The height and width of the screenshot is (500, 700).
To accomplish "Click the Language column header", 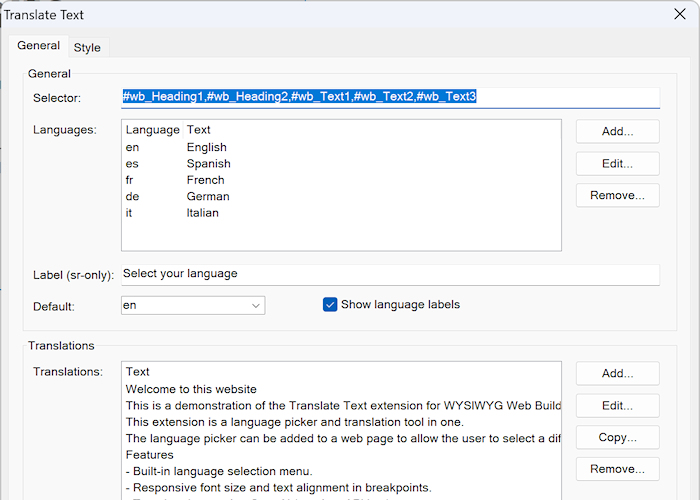I will [x=152, y=129].
